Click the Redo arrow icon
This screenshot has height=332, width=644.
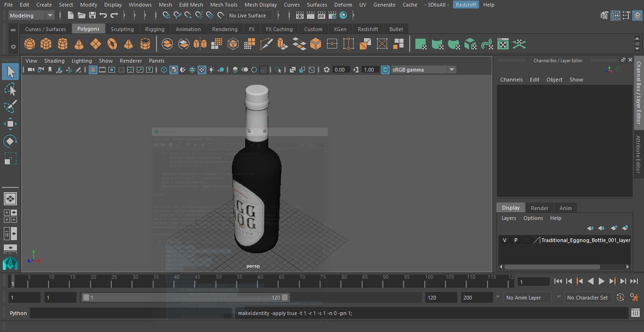click(x=114, y=16)
